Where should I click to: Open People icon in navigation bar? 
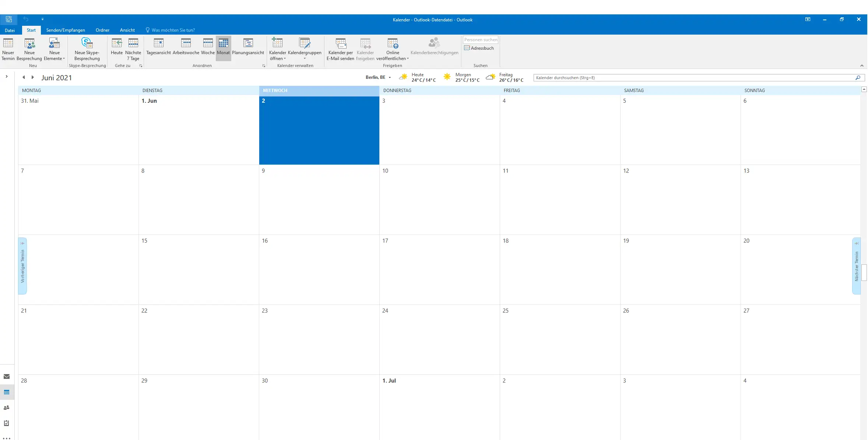coord(7,408)
